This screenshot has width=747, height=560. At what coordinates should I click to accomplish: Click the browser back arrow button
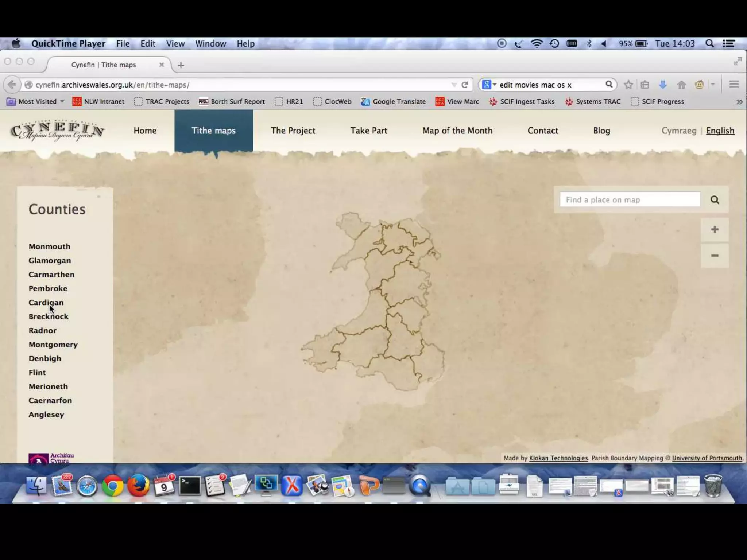(x=12, y=85)
